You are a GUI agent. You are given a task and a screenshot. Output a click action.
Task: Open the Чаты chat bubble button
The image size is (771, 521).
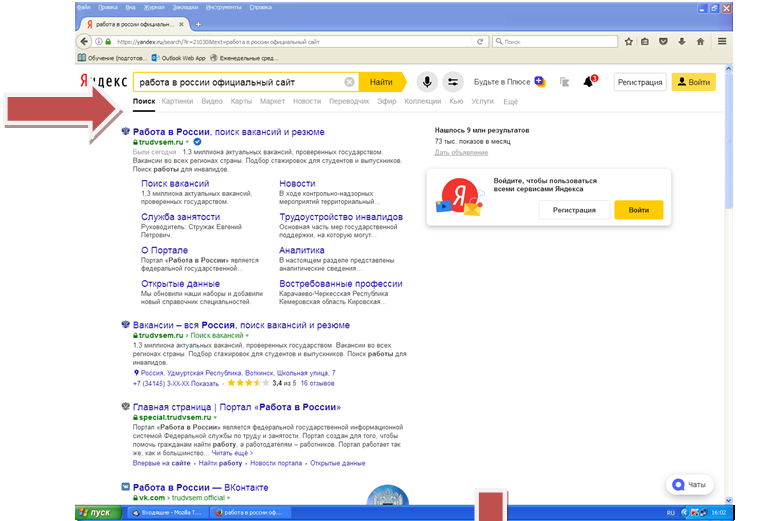pos(690,485)
